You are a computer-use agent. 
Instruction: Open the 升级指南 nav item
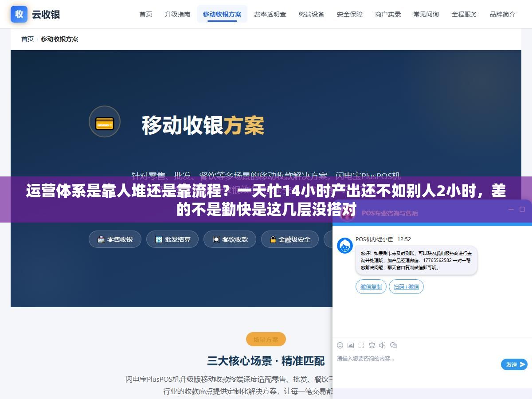(177, 14)
